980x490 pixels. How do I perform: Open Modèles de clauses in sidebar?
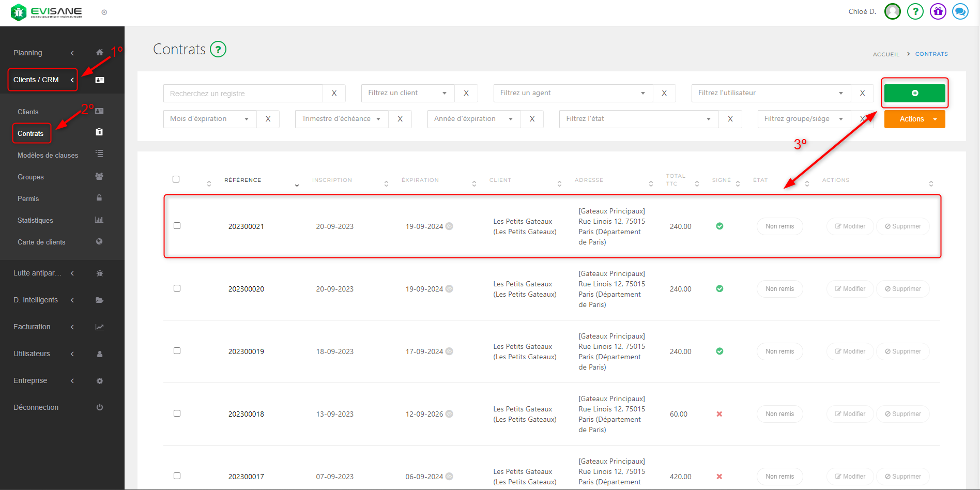click(x=48, y=155)
